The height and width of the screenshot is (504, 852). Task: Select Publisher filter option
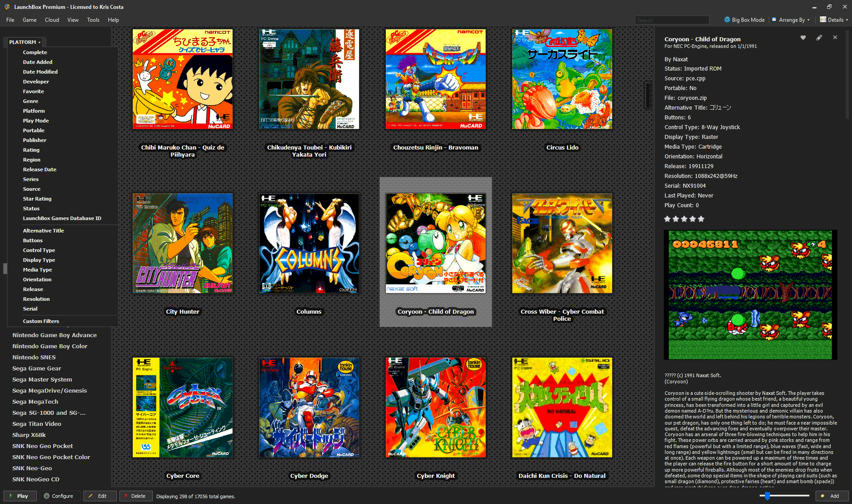tap(35, 140)
